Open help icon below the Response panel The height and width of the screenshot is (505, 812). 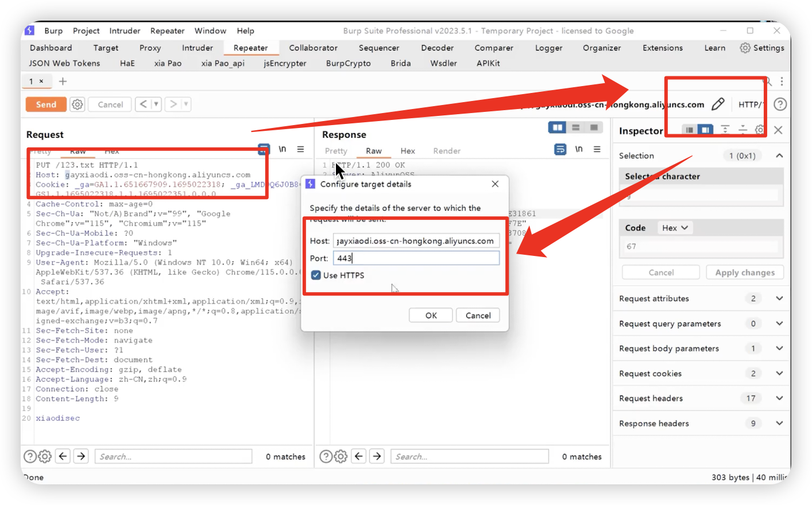click(x=326, y=456)
